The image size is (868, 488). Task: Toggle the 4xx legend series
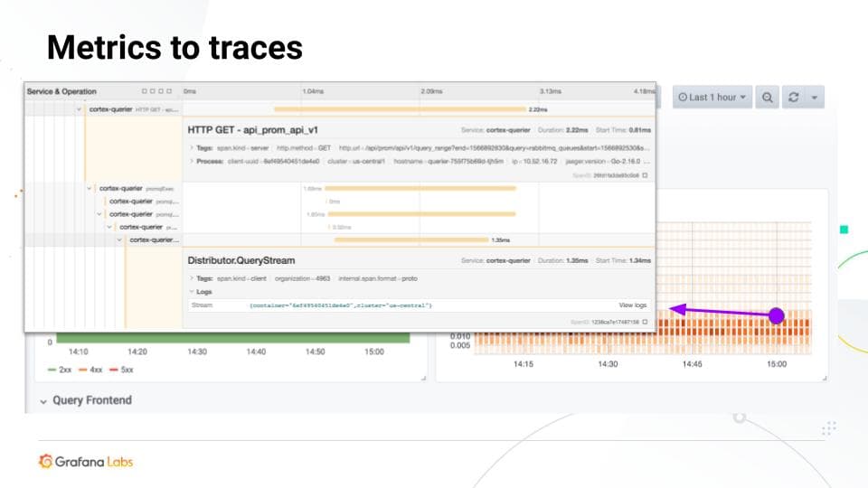[90, 370]
